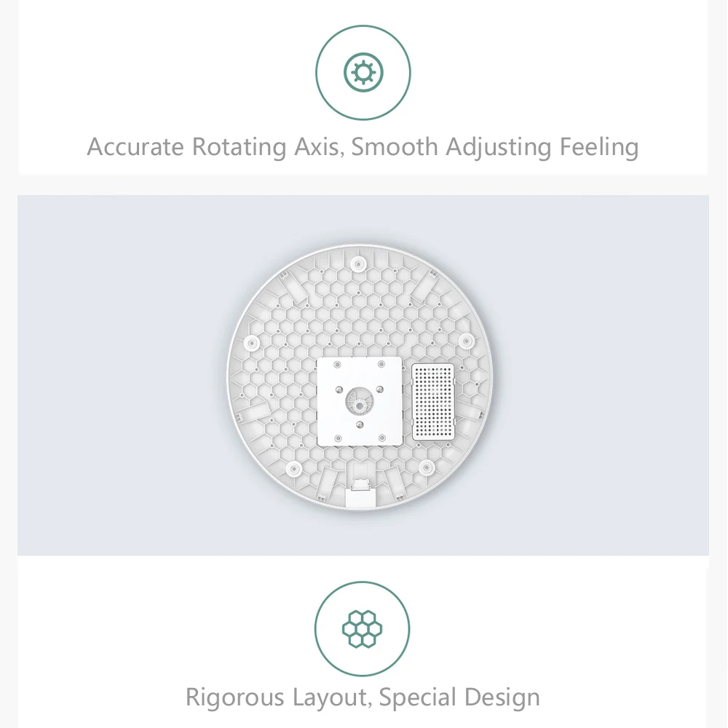Click the square mounting plate in the lamp base
Viewport: 728px width, 728px height.
point(360,402)
